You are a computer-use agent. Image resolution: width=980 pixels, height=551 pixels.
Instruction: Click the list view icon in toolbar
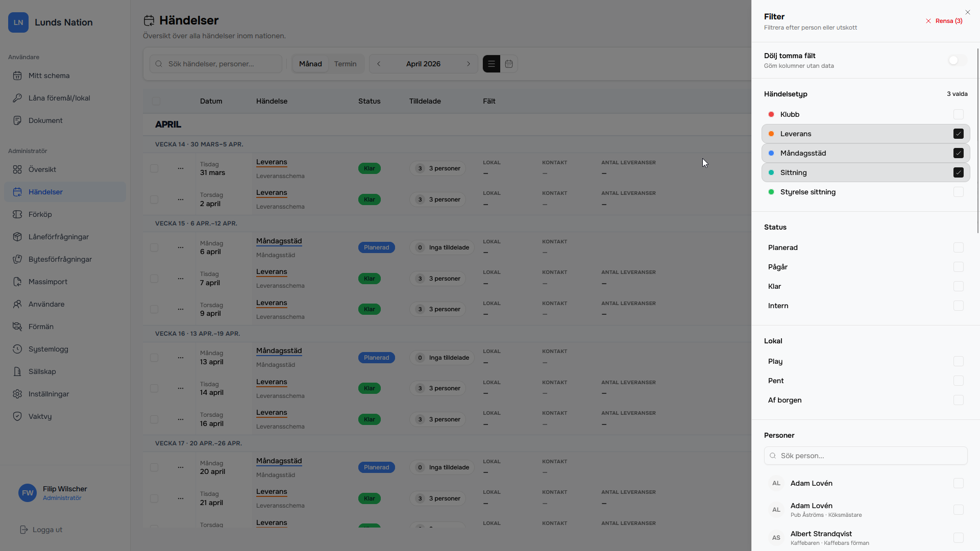[x=491, y=64]
